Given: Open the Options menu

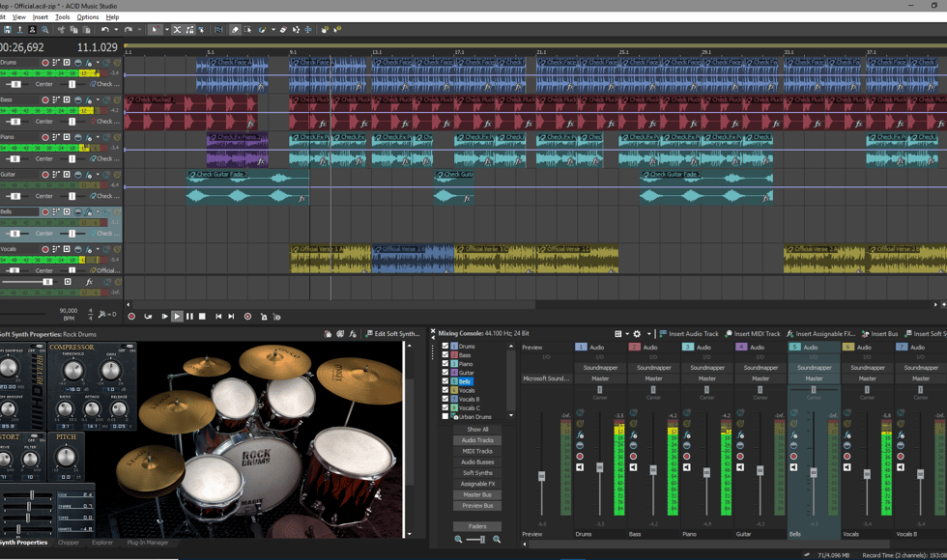Looking at the screenshot, I should [x=88, y=17].
